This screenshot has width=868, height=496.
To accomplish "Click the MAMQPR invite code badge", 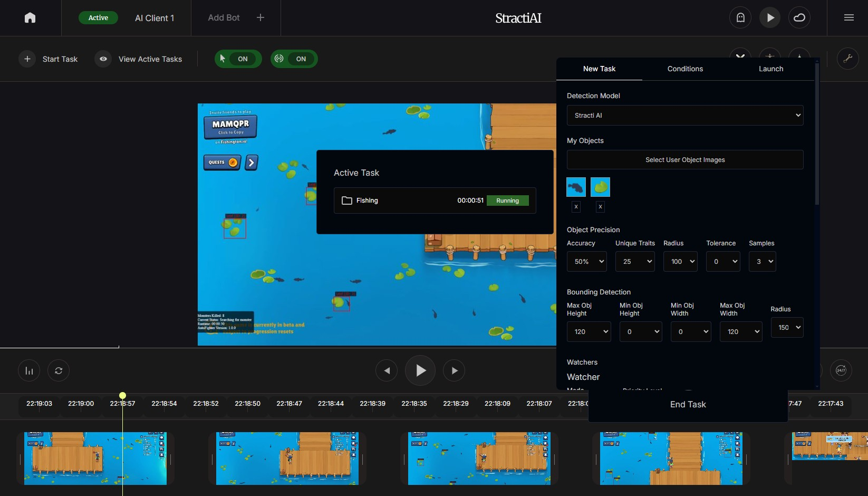I will [x=230, y=127].
